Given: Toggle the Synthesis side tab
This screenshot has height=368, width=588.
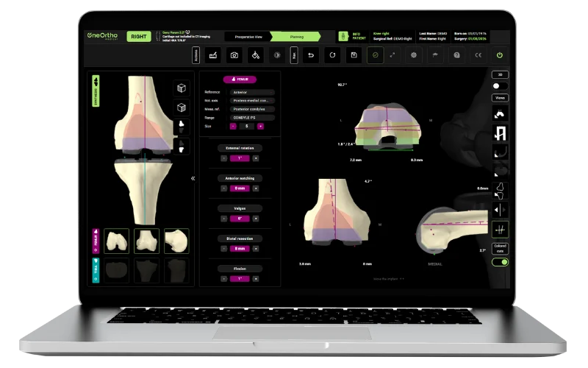Looking at the screenshot, I should pos(96,91).
